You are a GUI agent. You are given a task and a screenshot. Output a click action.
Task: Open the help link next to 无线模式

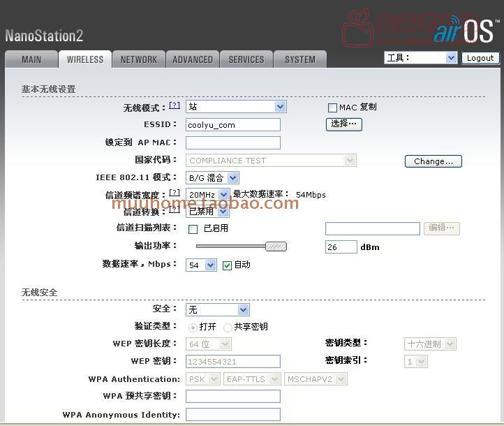[175, 105]
